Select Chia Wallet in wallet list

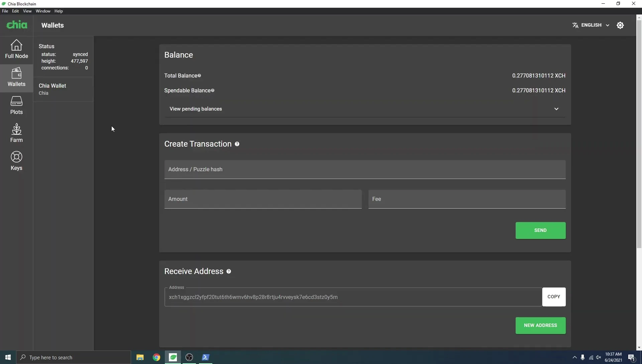click(x=63, y=89)
